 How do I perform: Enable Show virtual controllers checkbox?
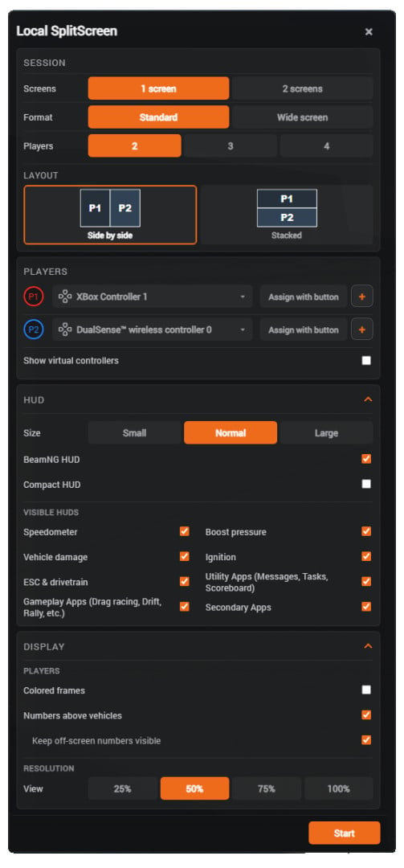(x=366, y=360)
